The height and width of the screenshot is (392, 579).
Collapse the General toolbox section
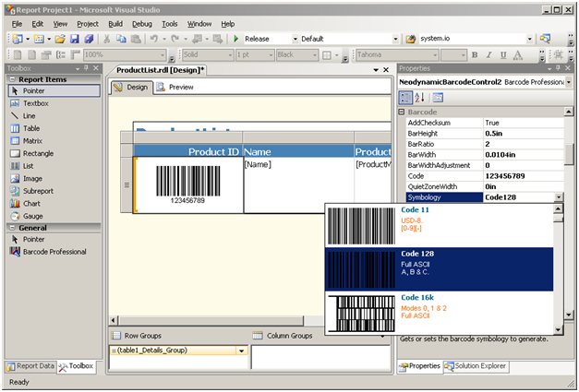tap(12, 228)
